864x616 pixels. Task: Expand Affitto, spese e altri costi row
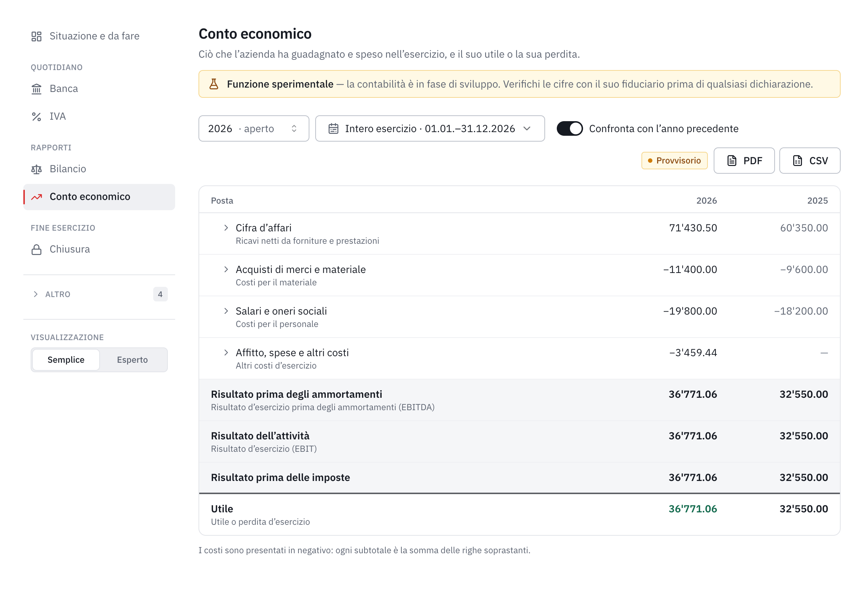(x=226, y=353)
